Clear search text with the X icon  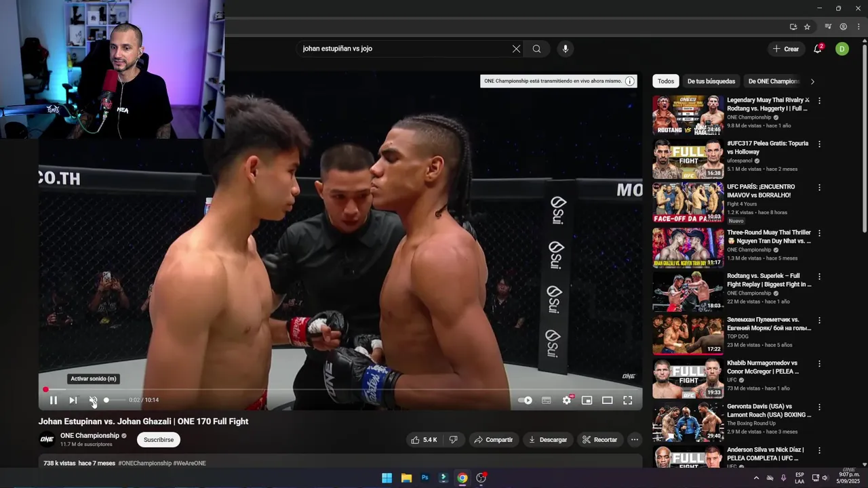pyautogui.click(x=516, y=49)
